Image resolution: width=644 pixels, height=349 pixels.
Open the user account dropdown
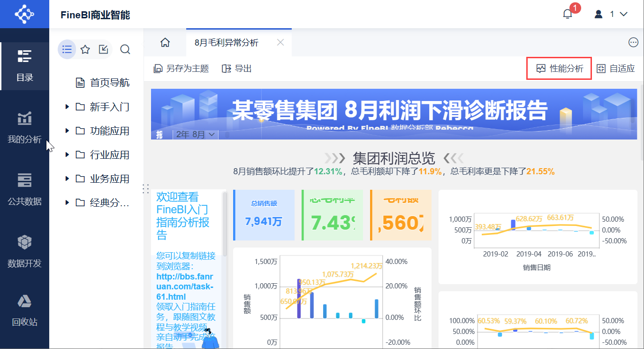tap(611, 14)
